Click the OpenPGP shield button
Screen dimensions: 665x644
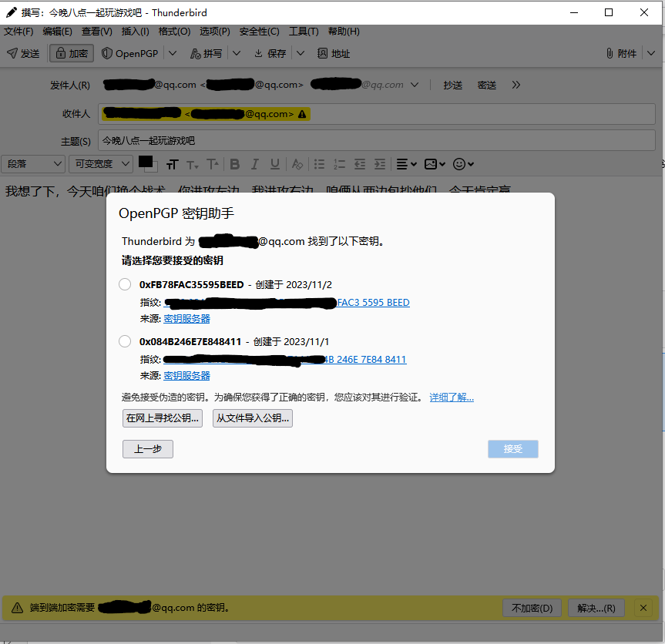[x=129, y=53]
